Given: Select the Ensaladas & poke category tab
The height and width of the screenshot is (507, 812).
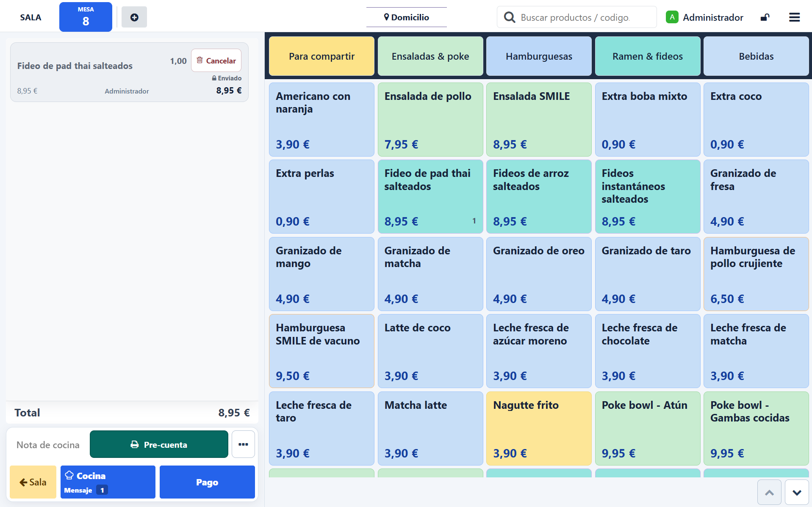Looking at the screenshot, I should tap(430, 56).
